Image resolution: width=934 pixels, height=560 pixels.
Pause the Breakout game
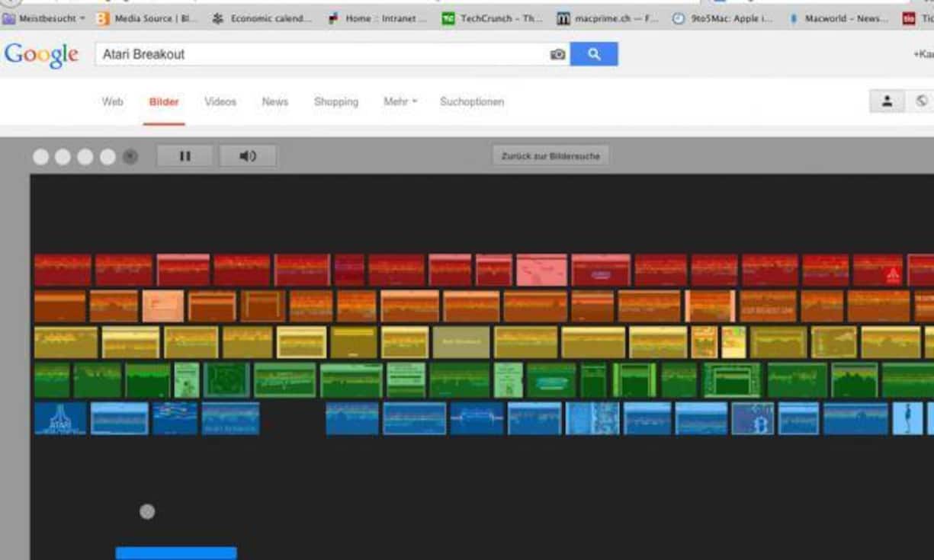click(184, 155)
